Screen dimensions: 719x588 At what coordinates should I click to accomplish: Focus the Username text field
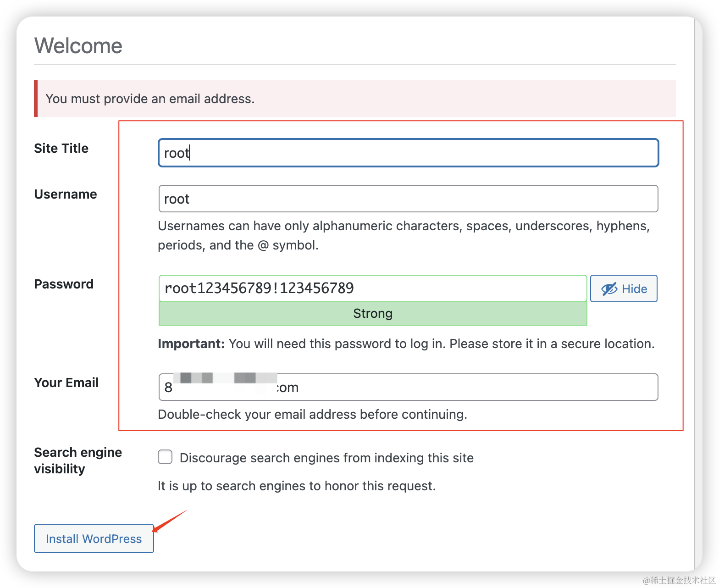[408, 199]
